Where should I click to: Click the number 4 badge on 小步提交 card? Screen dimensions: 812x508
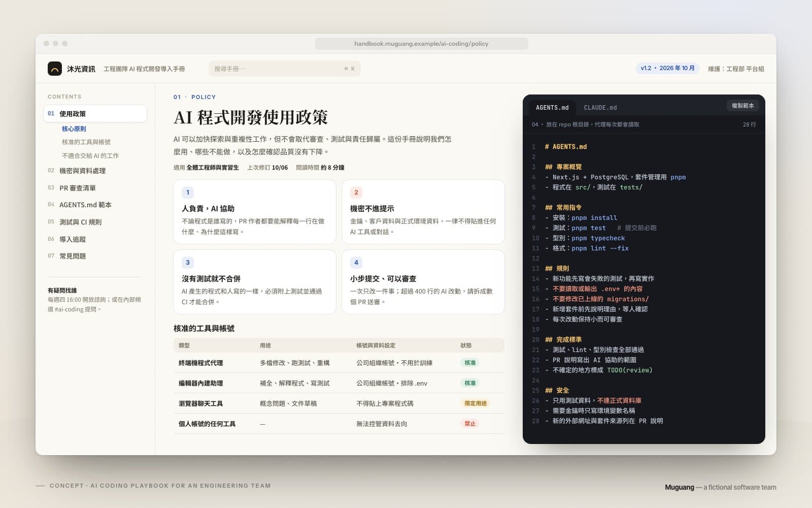point(356,263)
